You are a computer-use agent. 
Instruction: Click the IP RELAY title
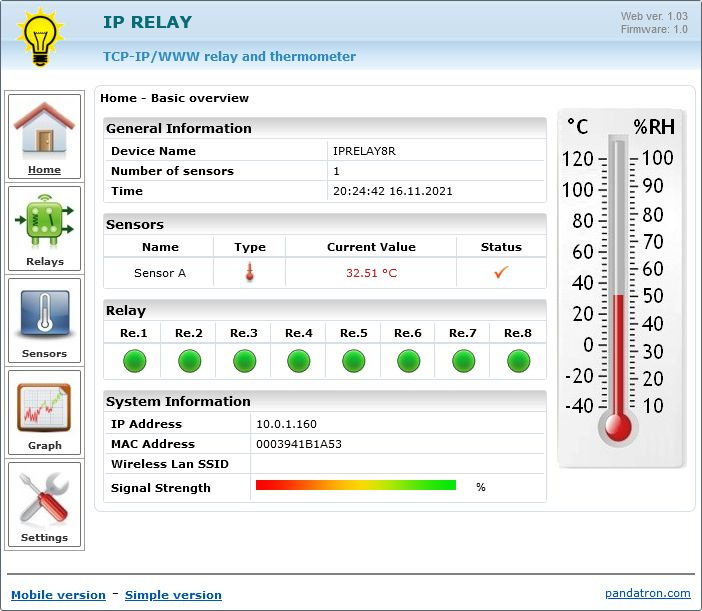point(147,22)
